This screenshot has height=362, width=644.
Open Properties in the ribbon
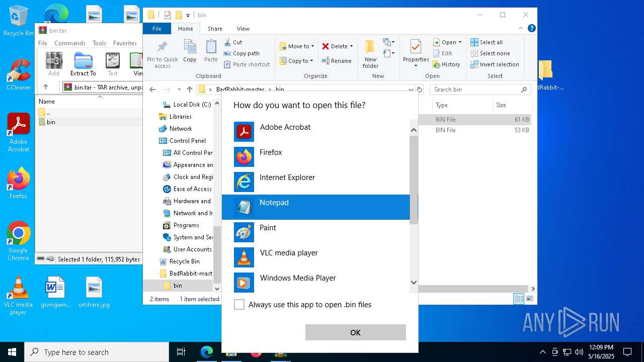coord(416,54)
